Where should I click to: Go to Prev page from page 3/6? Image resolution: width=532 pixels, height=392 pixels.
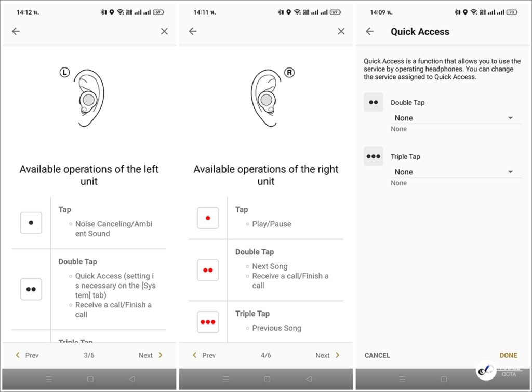(27, 355)
